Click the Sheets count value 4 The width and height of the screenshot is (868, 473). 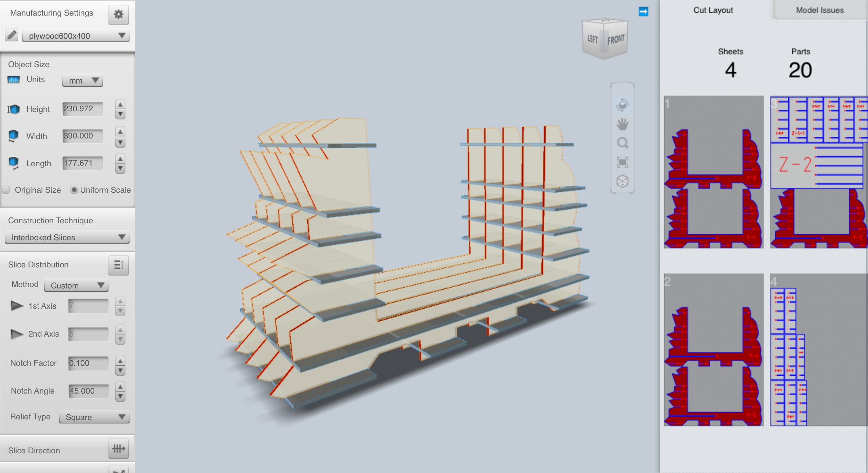pyautogui.click(x=730, y=70)
